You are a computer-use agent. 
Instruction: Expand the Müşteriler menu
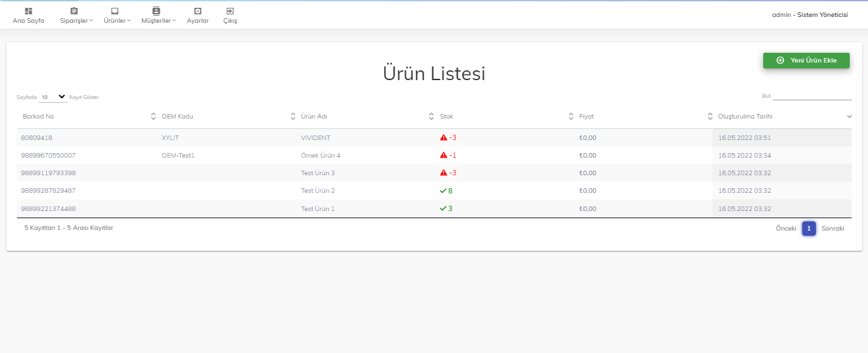(x=158, y=21)
